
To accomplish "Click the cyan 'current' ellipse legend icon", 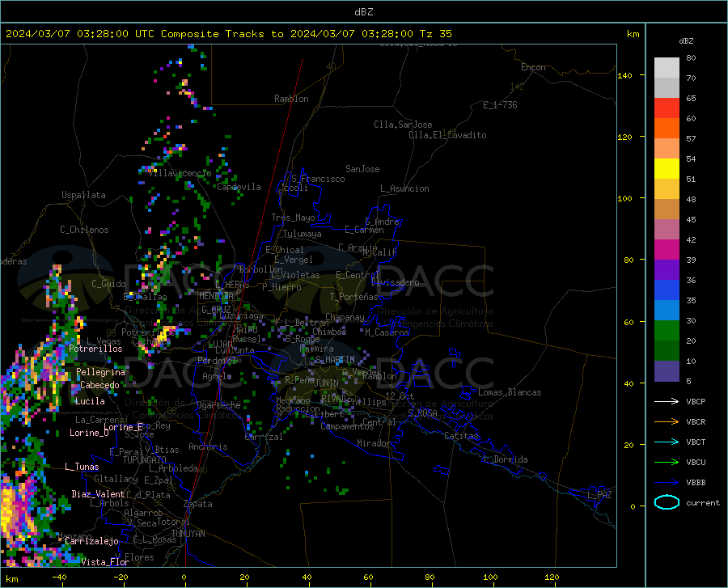I will pos(667,502).
